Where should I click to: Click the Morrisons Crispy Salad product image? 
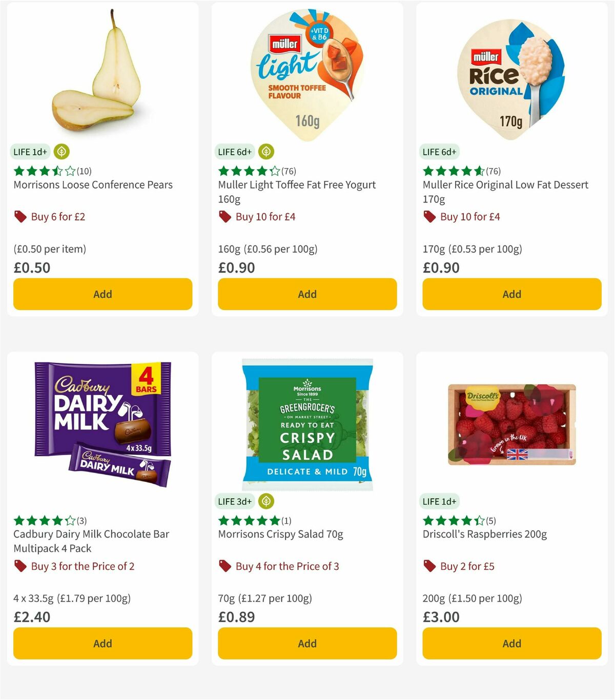coord(306,425)
